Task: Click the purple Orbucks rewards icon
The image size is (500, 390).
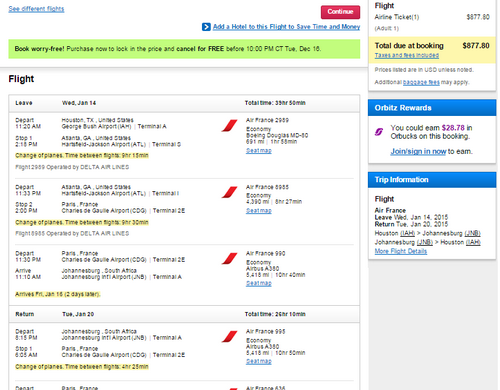Action: coord(379,132)
